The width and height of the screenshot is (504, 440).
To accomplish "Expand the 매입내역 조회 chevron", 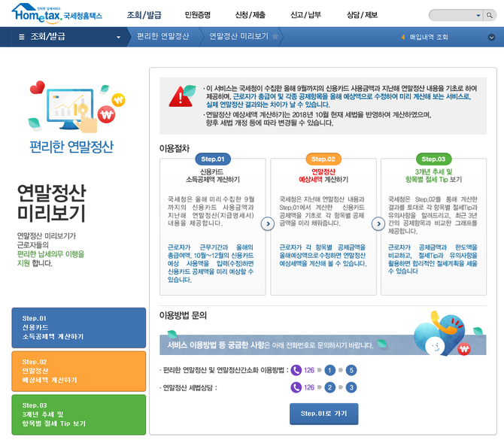I will (x=491, y=36).
